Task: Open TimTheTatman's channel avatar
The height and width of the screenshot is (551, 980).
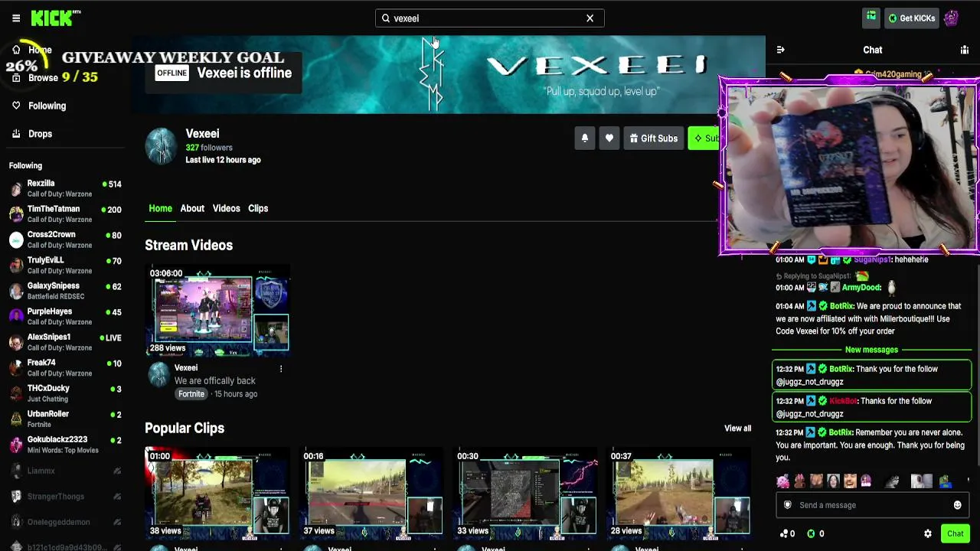Action: coord(16,214)
